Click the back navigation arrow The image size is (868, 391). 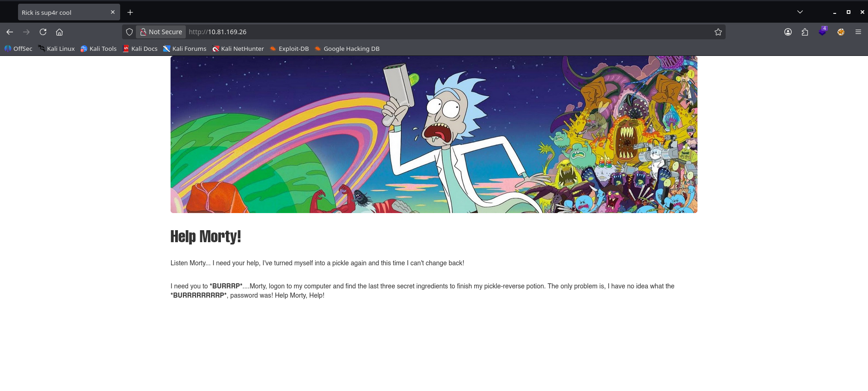tap(10, 32)
